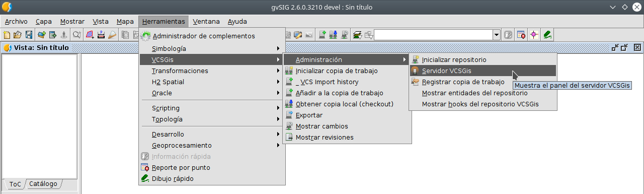Screen dimensions: 644x194
Task: Expand the H2 Spatial submenu
Action: [212, 82]
